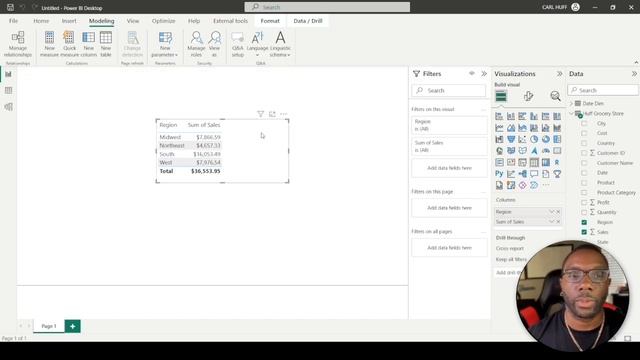Select Page 1 tab

coord(49,326)
